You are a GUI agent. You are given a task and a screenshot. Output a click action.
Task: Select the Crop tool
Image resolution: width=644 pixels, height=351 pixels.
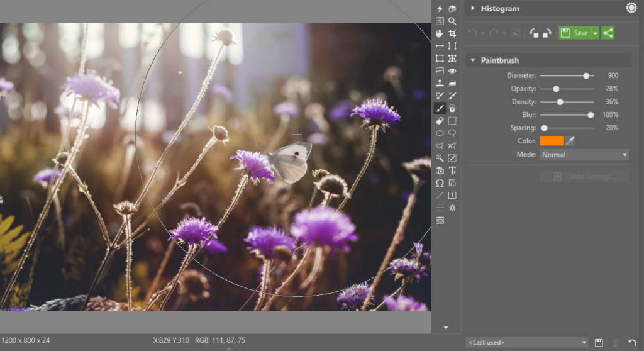[x=452, y=33]
